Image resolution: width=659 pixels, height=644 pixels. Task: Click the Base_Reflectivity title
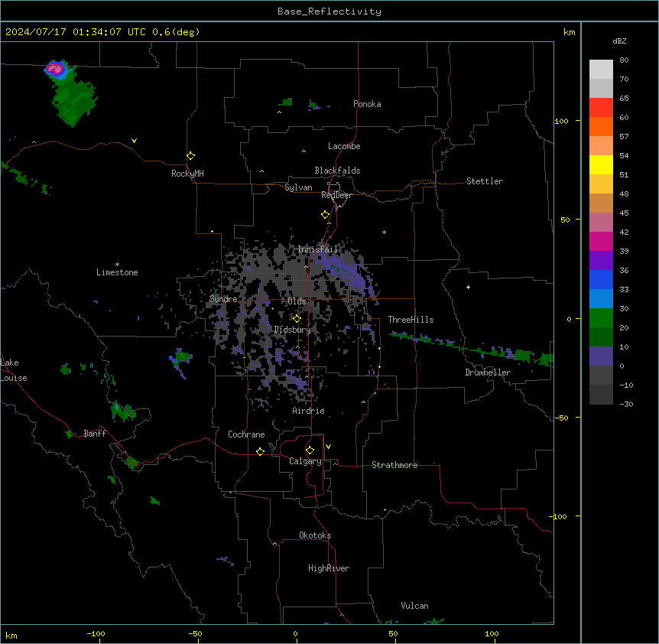(329, 11)
